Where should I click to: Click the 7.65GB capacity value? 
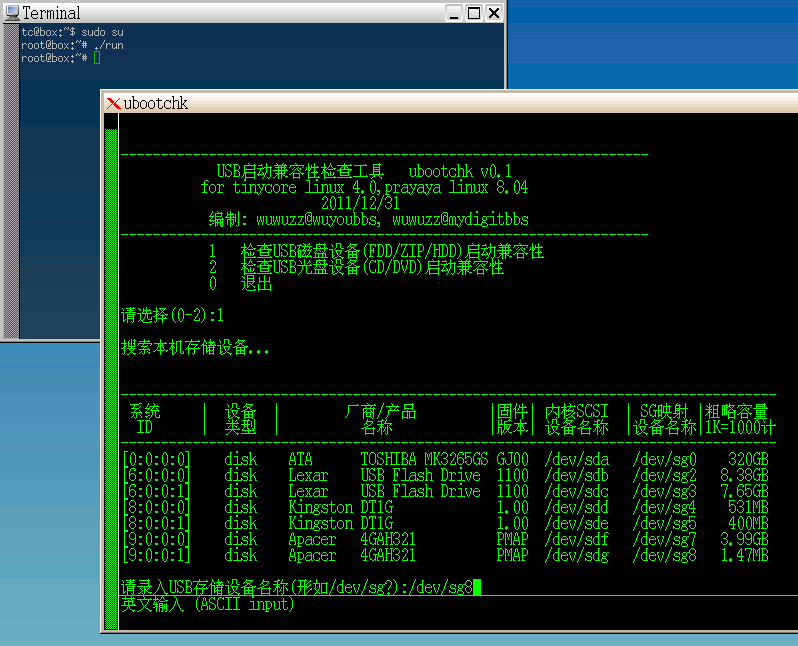[744, 491]
